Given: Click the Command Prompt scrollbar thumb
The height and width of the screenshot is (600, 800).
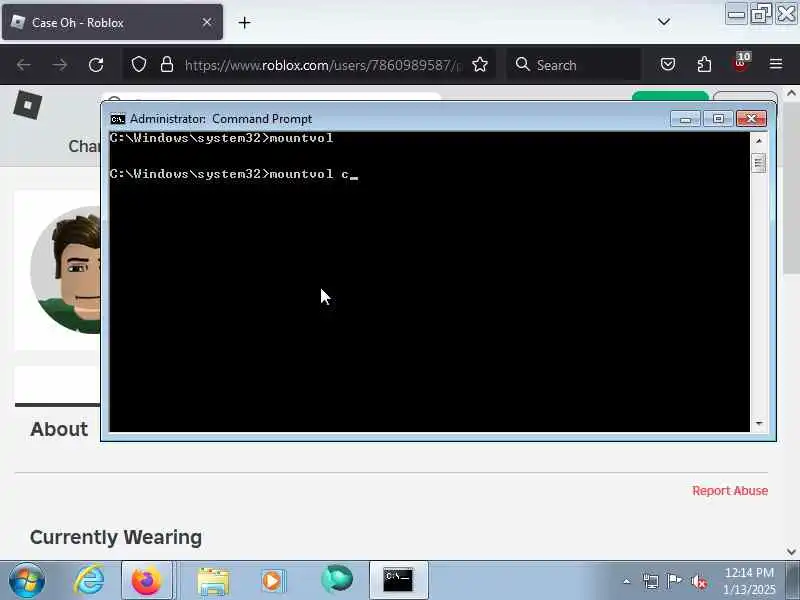Looking at the screenshot, I should (759, 163).
